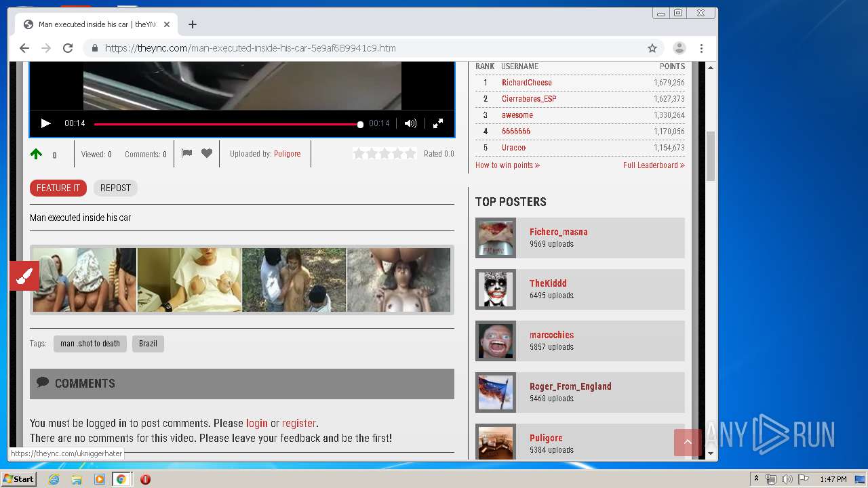
Task: Open the Brazil tag
Action: (148, 344)
